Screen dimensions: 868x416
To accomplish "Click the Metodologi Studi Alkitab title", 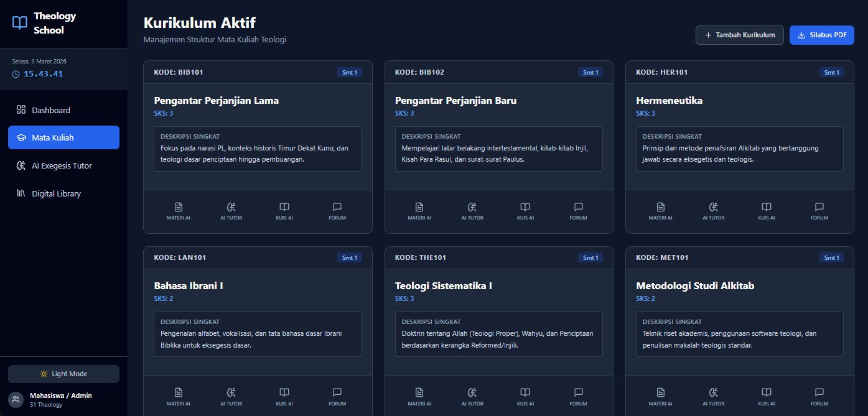I will tap(695, 286).
